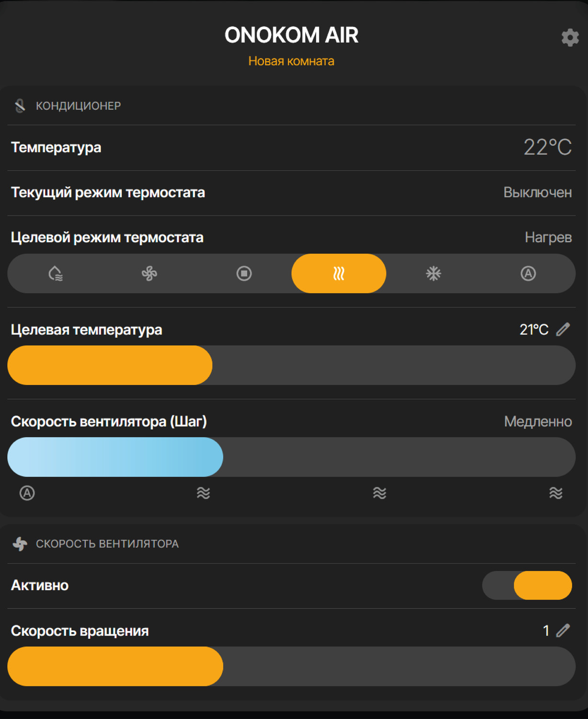Click the КОНДИЦИОНЕР section header
Image resolution: width=588 pixels, height=719 pixels.
(78, 105)
